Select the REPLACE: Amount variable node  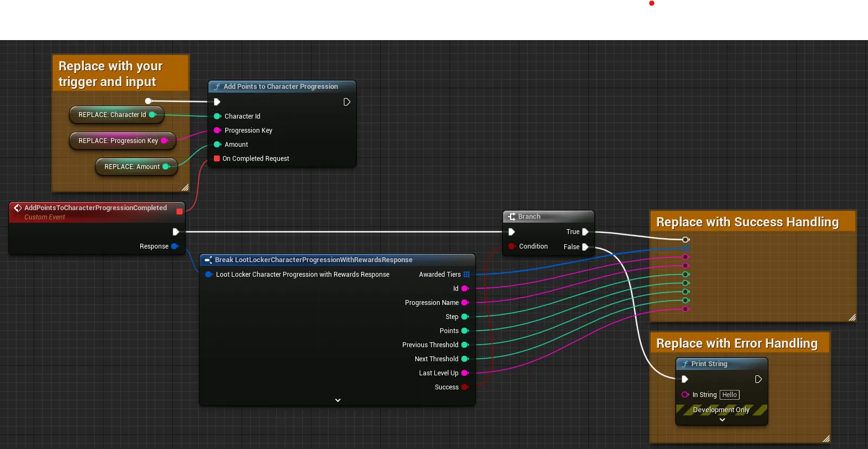(x=136, y=167)
